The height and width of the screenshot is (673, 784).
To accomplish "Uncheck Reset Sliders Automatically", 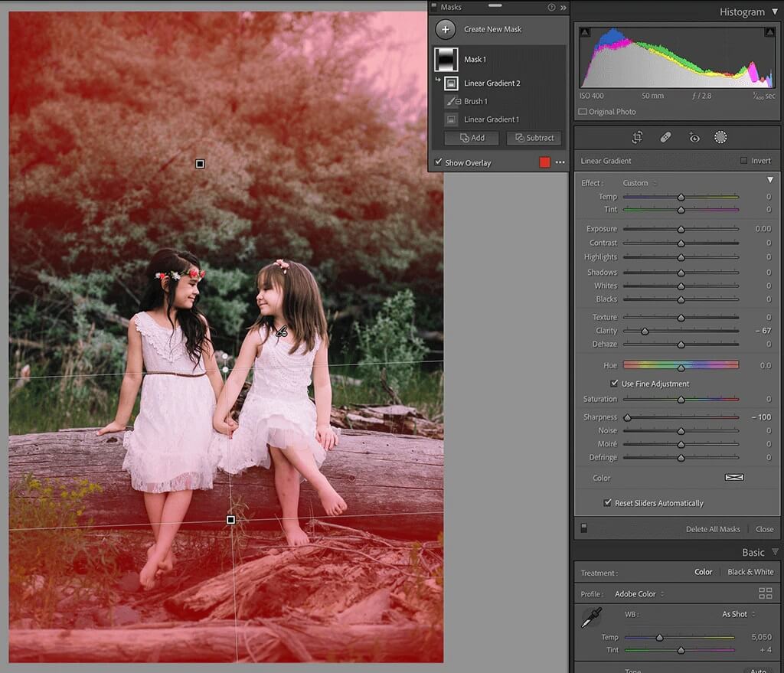I will tap(607, 503).
